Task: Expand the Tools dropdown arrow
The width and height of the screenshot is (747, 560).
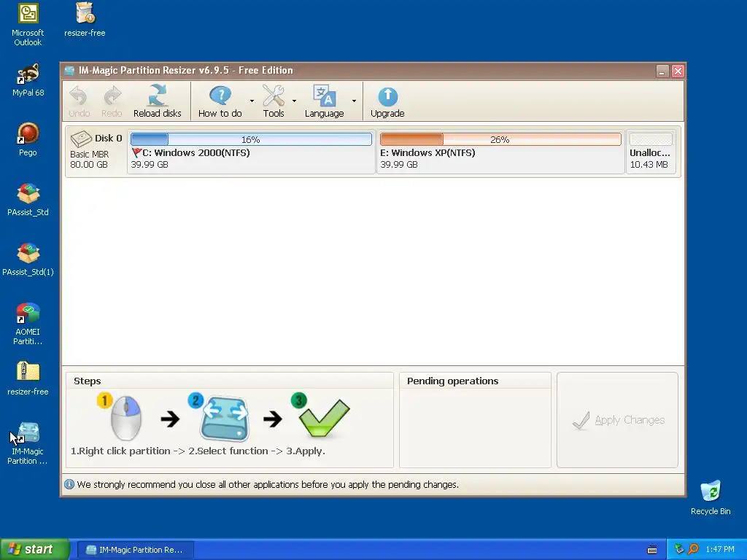Action: [x=294, y=101]
